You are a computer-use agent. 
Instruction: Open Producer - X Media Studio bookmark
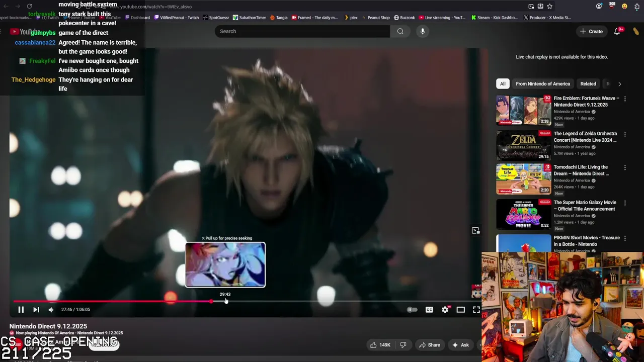coord(547,18)
